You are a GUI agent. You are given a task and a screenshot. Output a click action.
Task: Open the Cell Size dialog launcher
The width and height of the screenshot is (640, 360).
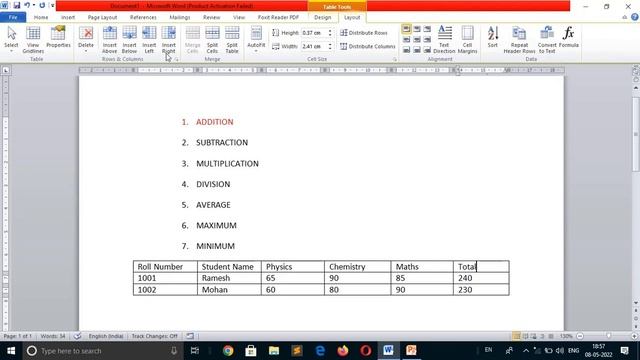(x=395, y=60)
